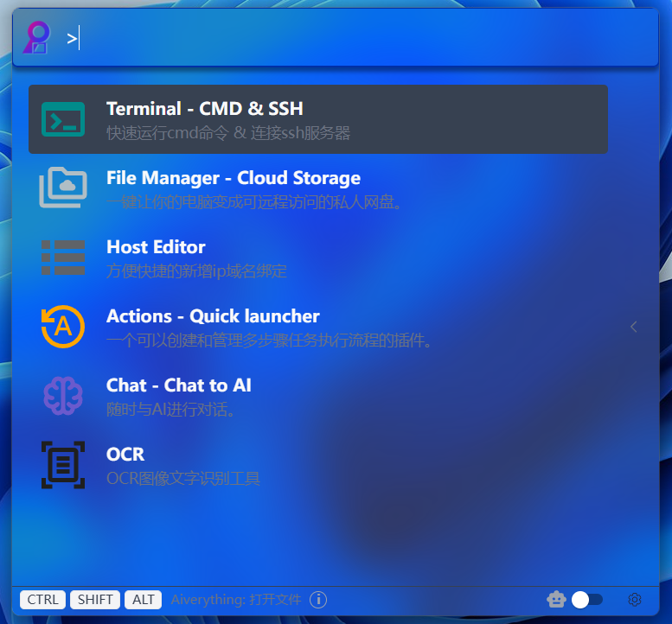Viewport: 672px width, 624px height.
Task: Click the File Manager cloud folder icon
Action: coord(63,188)
